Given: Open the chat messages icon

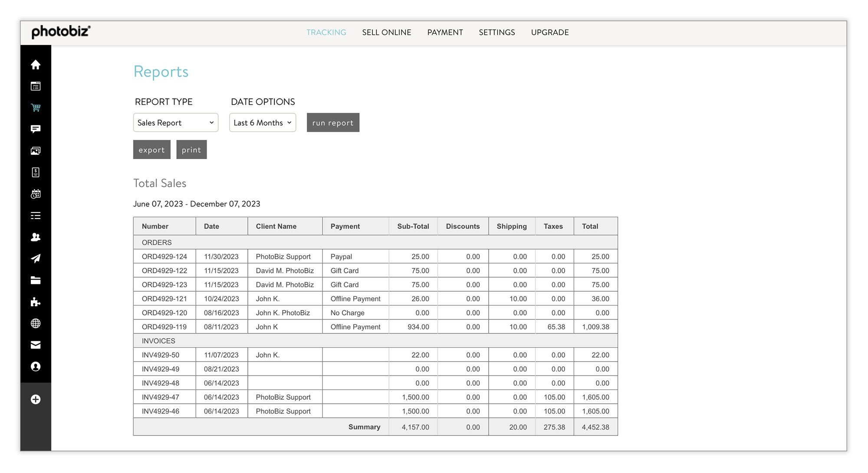Looking at the screenshot, I should click(36, 129).
